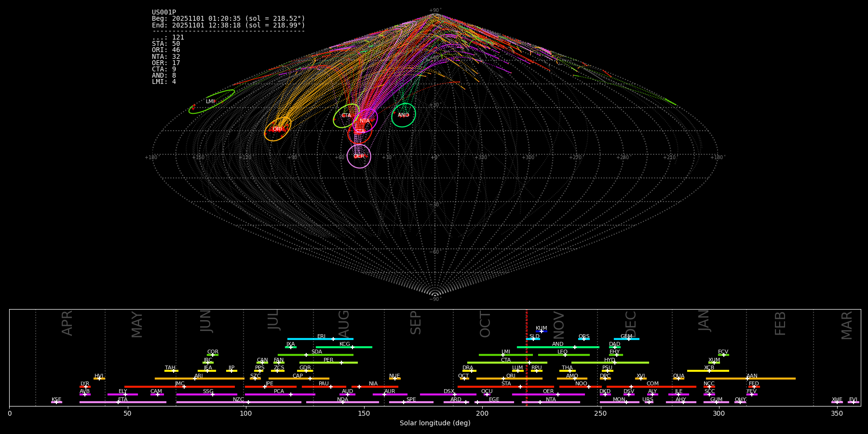Click the LYR shower label in the timeline
868x434 pixels.
pos(85,384)
